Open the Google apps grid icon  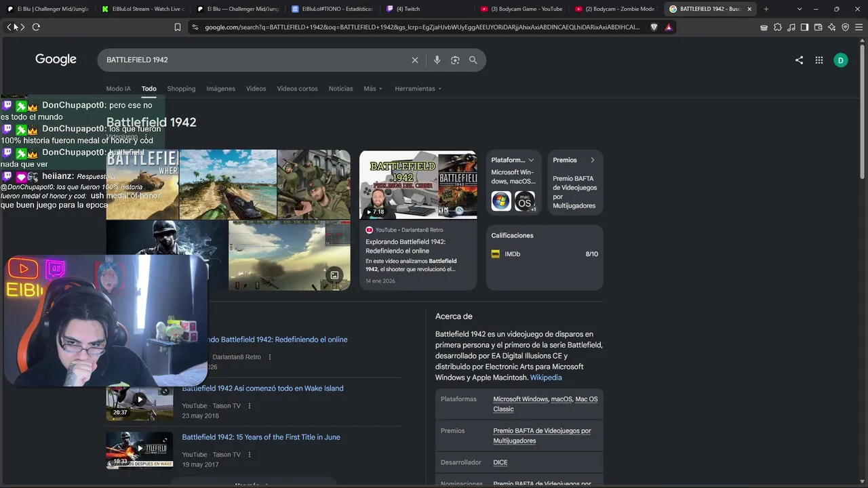coord(819,60)
